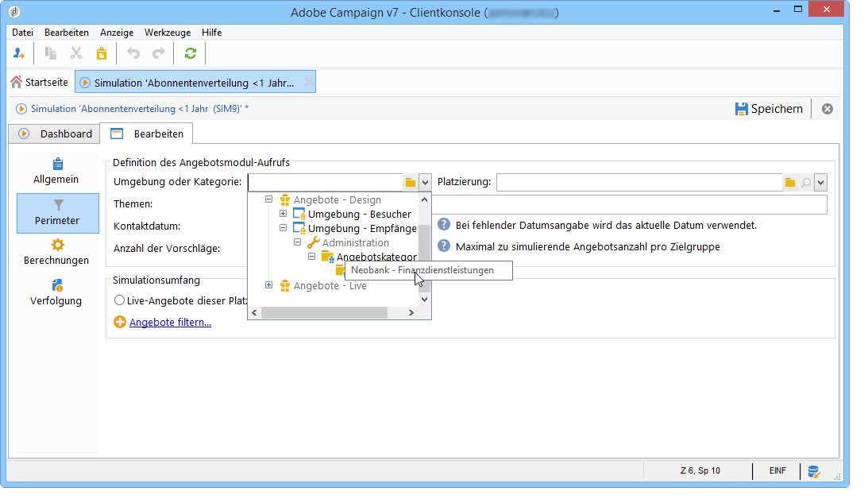Image resolution: width=868 pixels, height=503 pixels.
Task: Click the Umgebung oder Kategorie input field
Action: 326,182
